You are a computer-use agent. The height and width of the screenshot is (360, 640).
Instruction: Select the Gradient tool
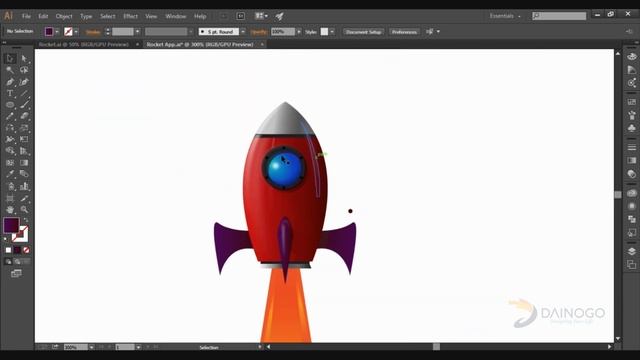(24, 163)
